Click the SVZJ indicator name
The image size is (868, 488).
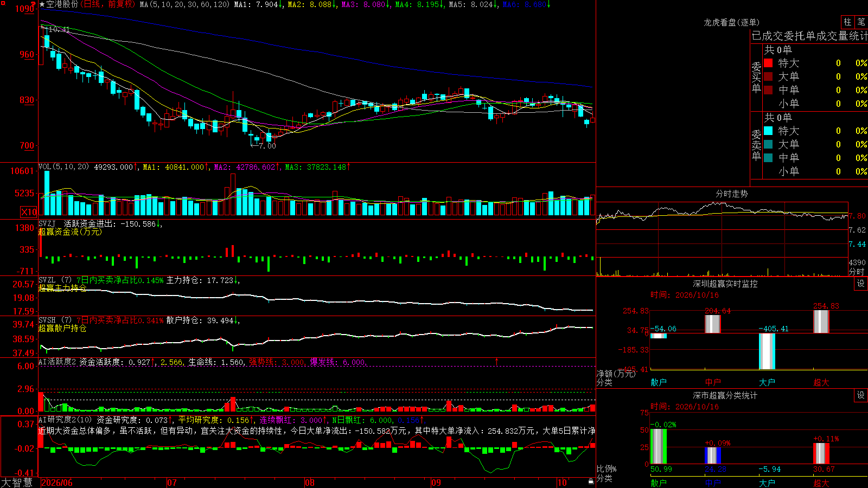[47, 223]
